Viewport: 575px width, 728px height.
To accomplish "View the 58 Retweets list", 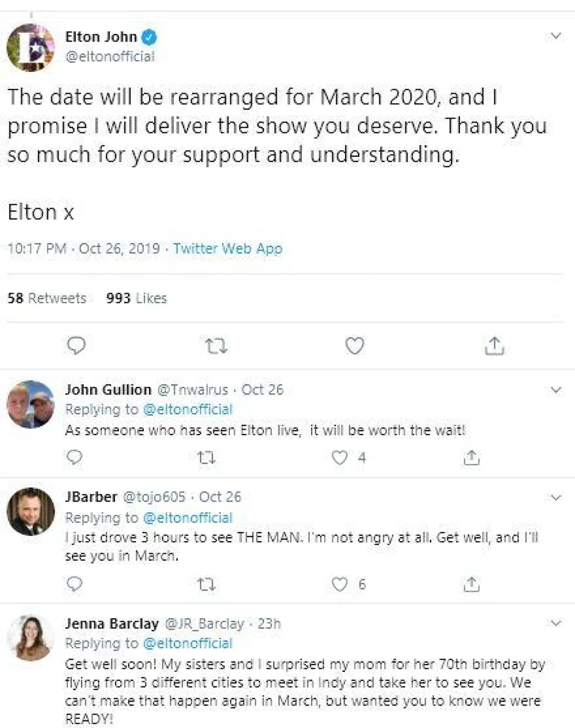I will [47, 298].
